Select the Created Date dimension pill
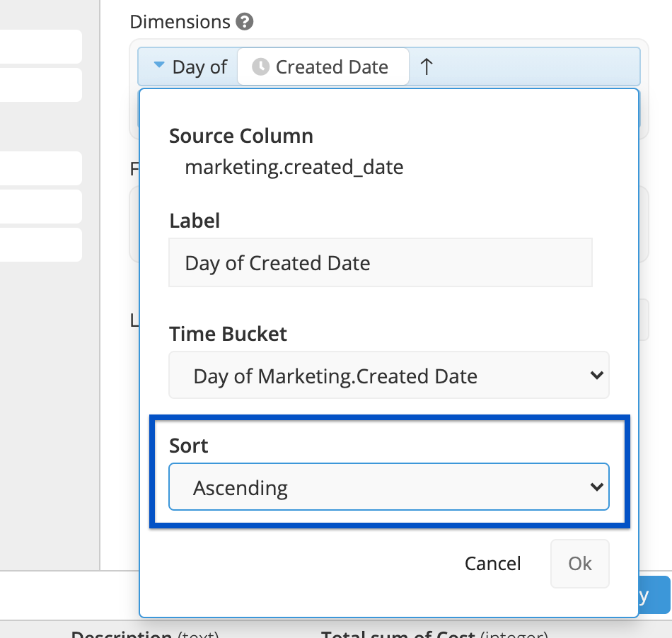 coord(323,67)
